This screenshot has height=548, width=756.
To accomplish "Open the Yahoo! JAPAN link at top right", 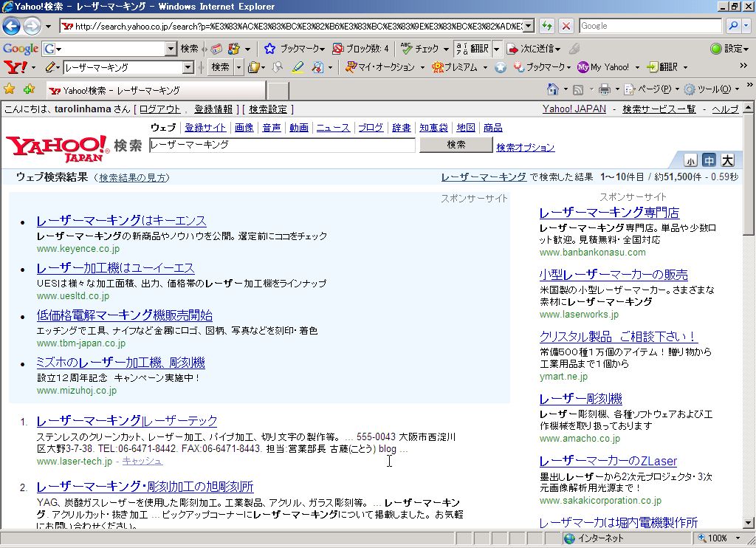I will click(x=574, y=109).
